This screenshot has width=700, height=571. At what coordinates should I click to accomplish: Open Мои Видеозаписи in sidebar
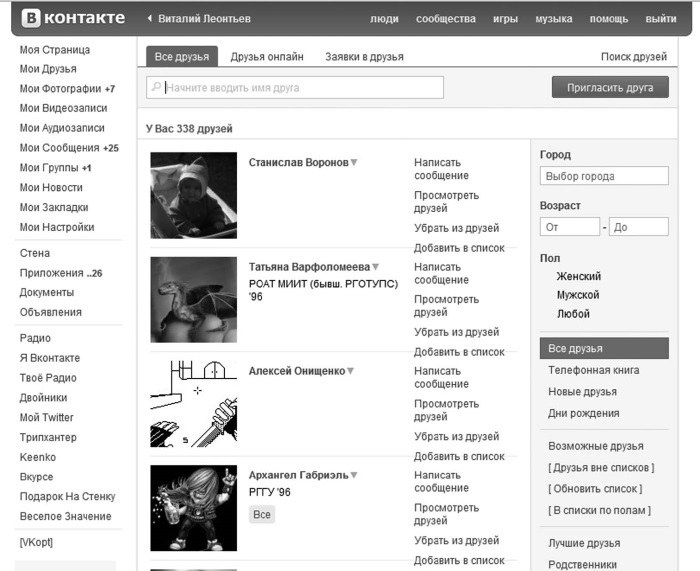point(63,108)
